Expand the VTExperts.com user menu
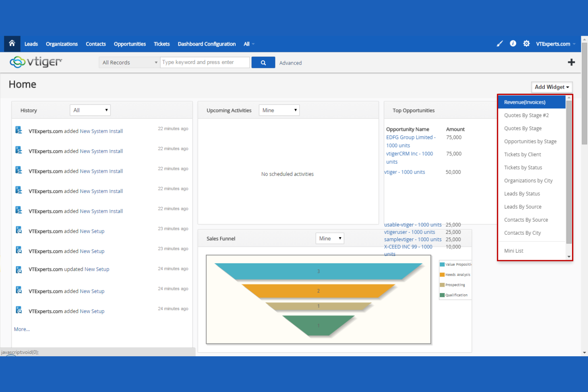The height and width of the screenshot is (392, 588). [x=555, y=44]
